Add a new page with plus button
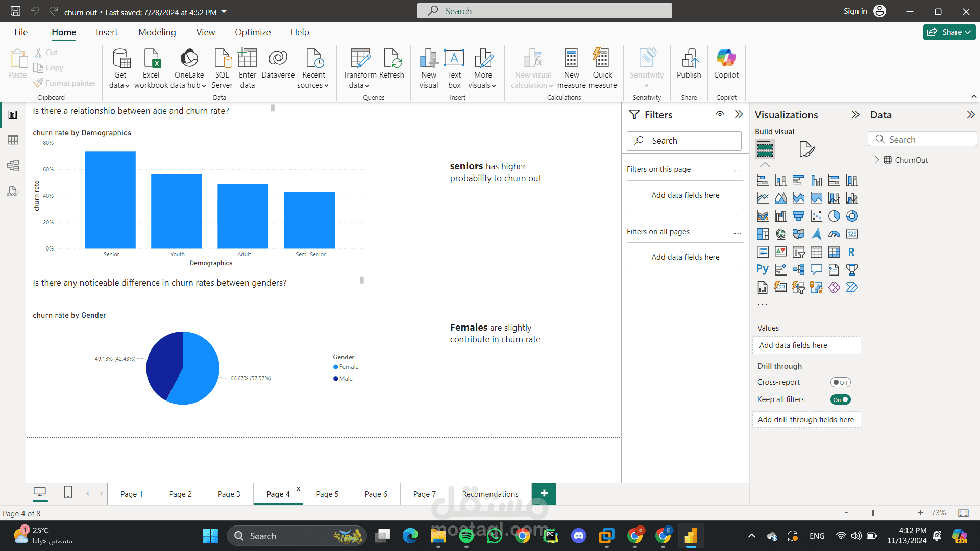This screenshot has height=551, width=980. (x=544, y=493)
